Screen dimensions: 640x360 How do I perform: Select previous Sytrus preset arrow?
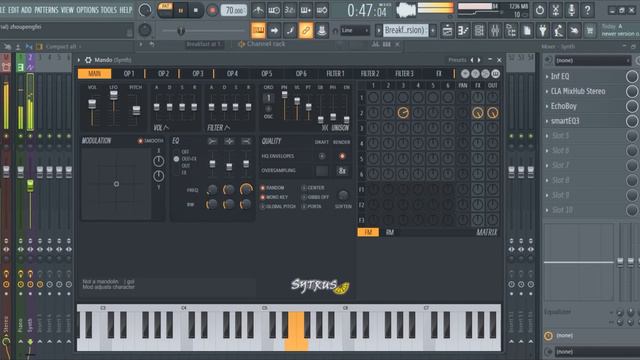tap(472, 60)
